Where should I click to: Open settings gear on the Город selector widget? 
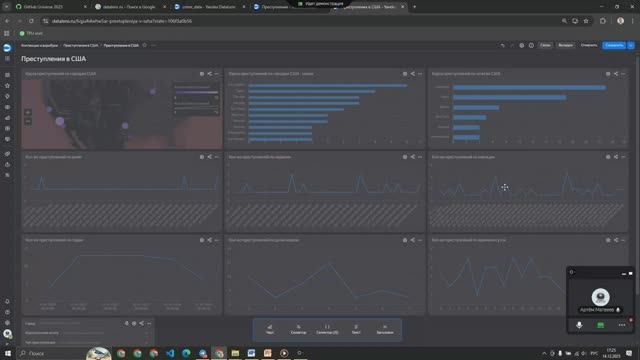pyautogui.click(x=134, y=323)
